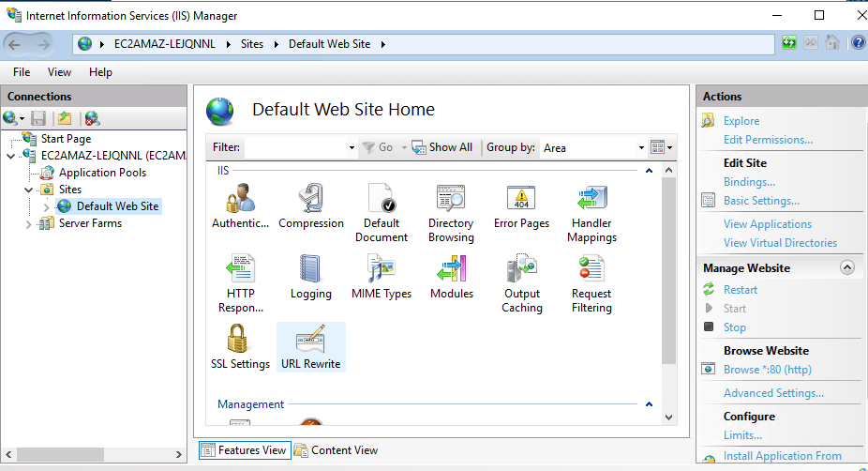Open Output Caching feature
The height and width of the screenshot is (471, 868).
point(521,283)
